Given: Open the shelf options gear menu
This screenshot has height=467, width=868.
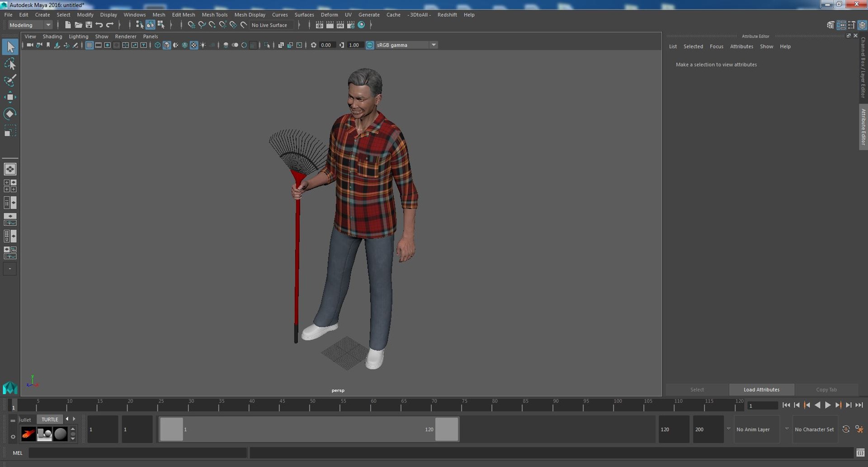Looking at the screenshot, I should (13, 437).
